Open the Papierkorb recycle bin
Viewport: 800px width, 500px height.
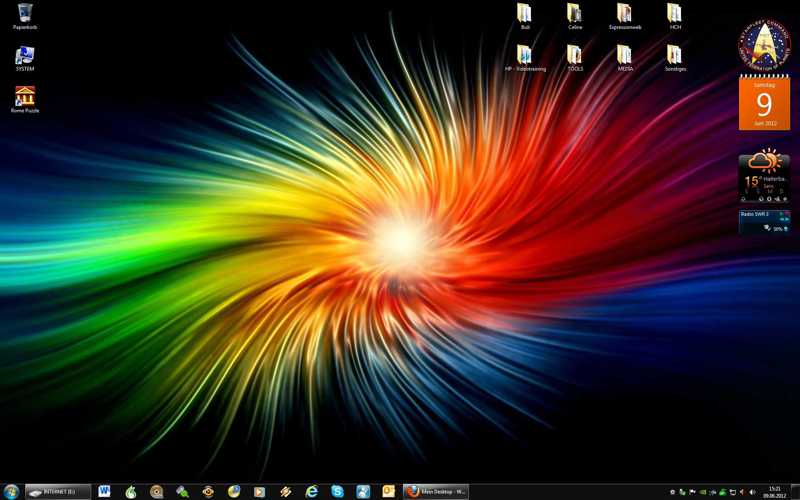[x=25, y=13]
